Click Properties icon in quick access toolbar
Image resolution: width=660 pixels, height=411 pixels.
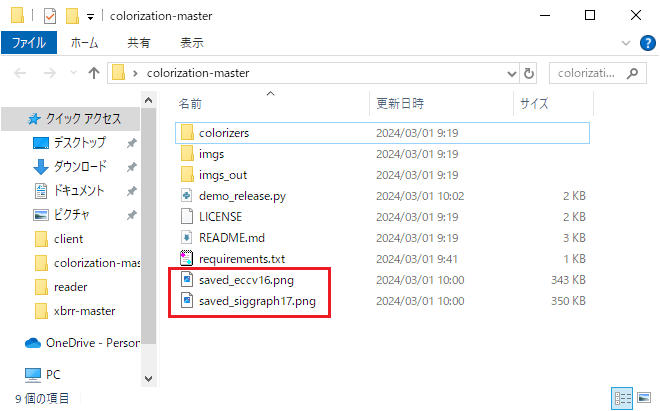point(50,16)
